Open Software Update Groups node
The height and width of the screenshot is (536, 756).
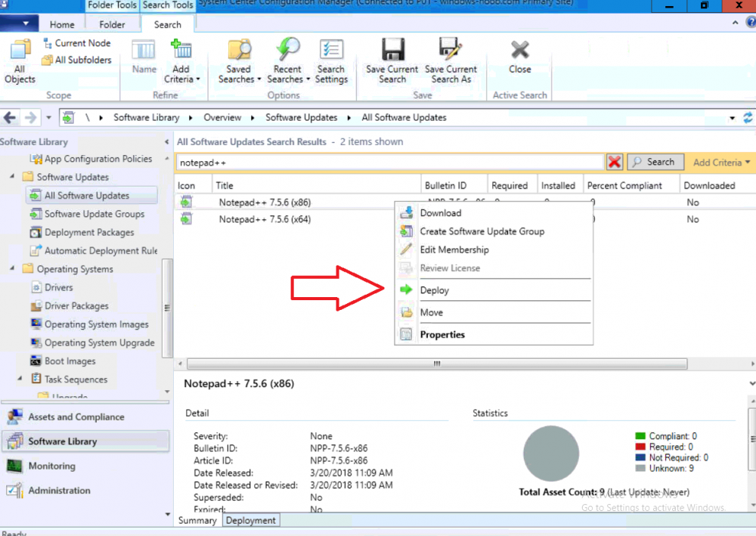point(87,213)
